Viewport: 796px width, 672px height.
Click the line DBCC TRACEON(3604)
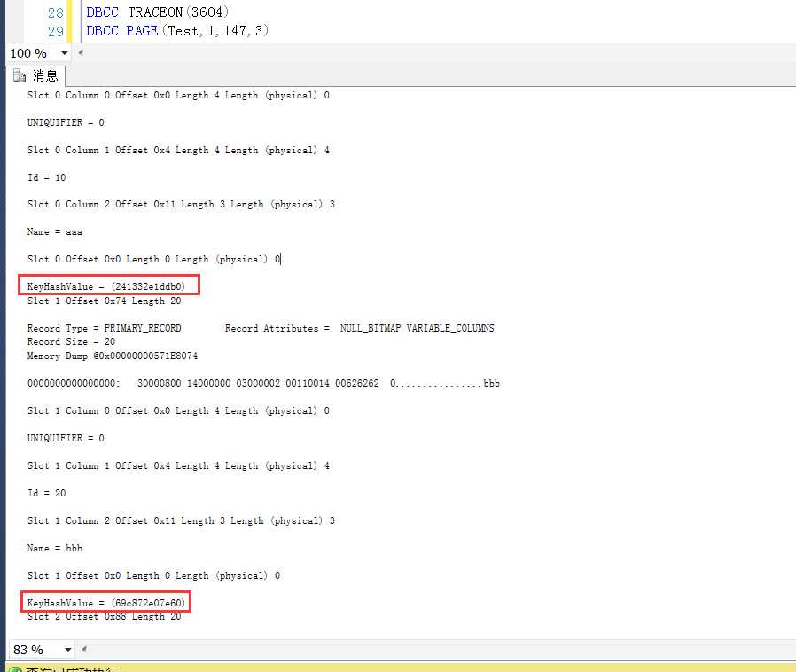pos(158,12)
